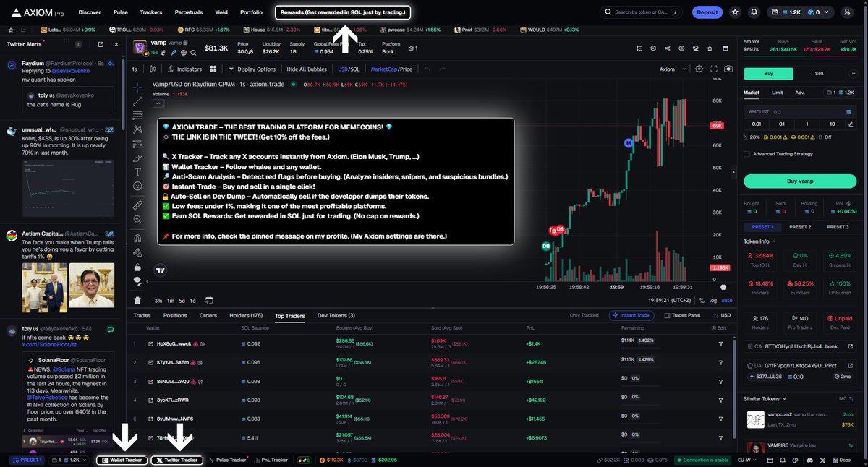Go to the Trackers menu
The height and width of the screenshot is (467, 868).
(151, 12)
